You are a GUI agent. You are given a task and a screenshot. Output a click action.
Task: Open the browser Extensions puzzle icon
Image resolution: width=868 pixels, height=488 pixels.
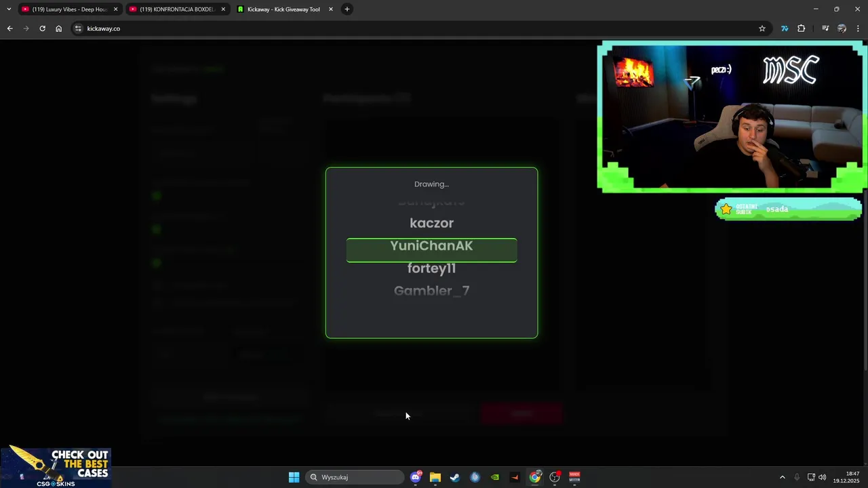802,28
